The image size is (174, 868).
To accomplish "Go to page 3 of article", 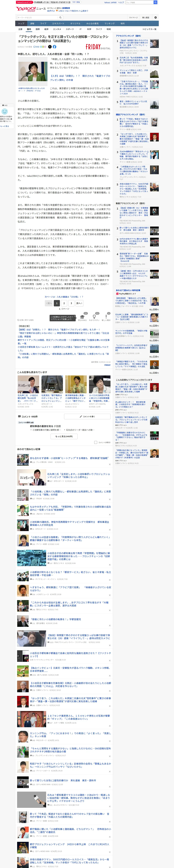I will click(x=71, y=303).
